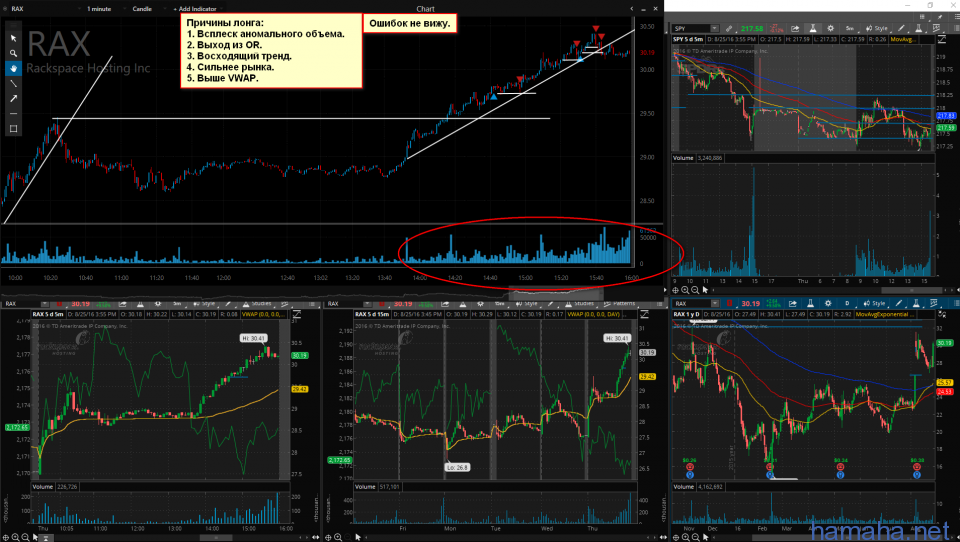Open the gear settings in SPY chart toolbar

click(830, 29)
